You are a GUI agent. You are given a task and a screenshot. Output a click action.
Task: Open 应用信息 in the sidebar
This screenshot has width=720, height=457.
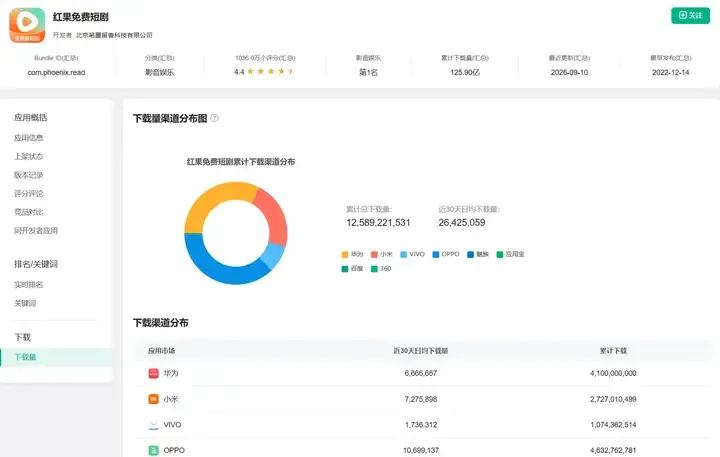click(28, 138)
